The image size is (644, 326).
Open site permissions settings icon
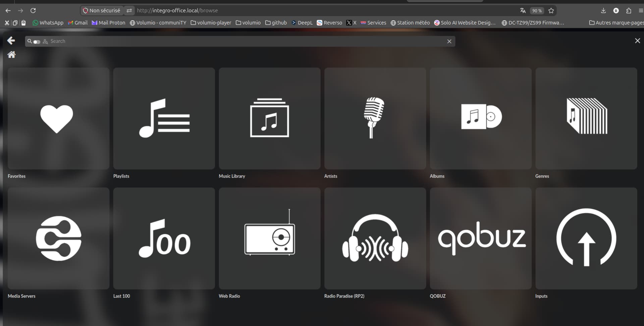[x=129, y=10]
